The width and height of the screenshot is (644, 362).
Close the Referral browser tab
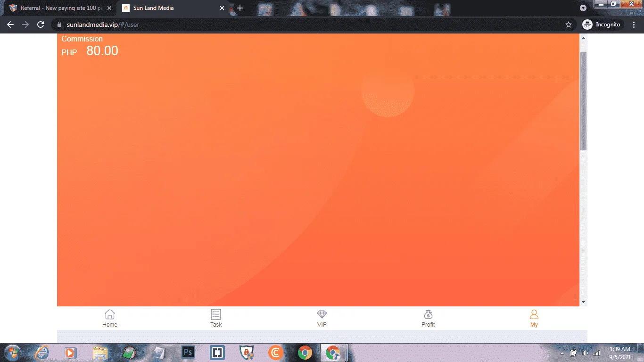click(x=109, y=8)
